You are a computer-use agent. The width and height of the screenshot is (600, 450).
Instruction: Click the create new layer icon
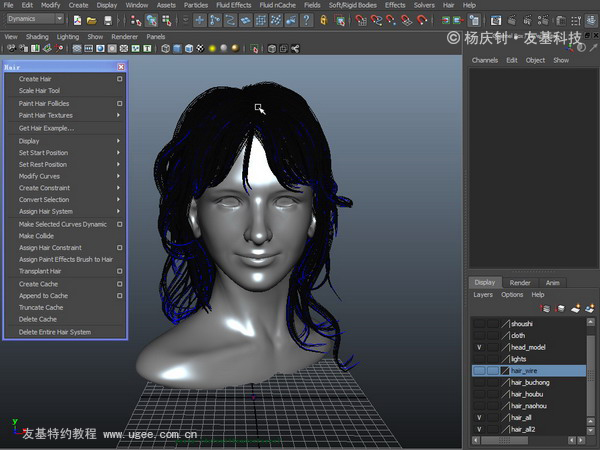[575, 308]
